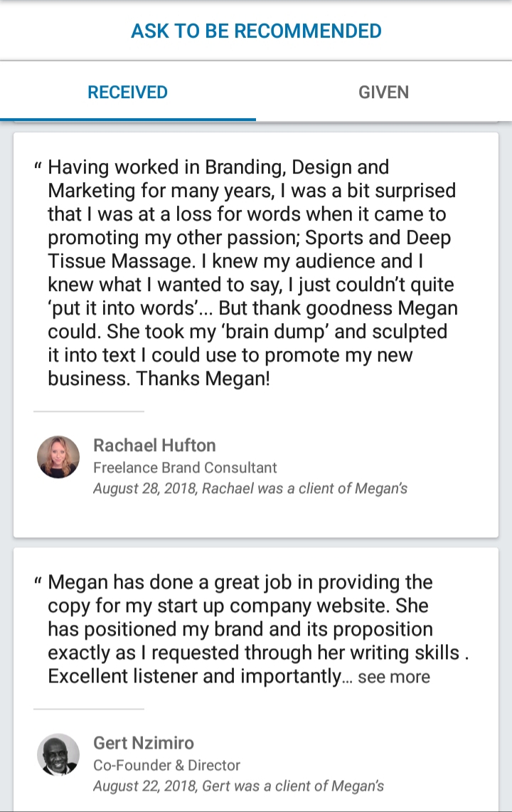Select the Gert Nzimiro name link
Image resolution: width=512 pixels, height=812 pixels.
[x=144, y=743]
